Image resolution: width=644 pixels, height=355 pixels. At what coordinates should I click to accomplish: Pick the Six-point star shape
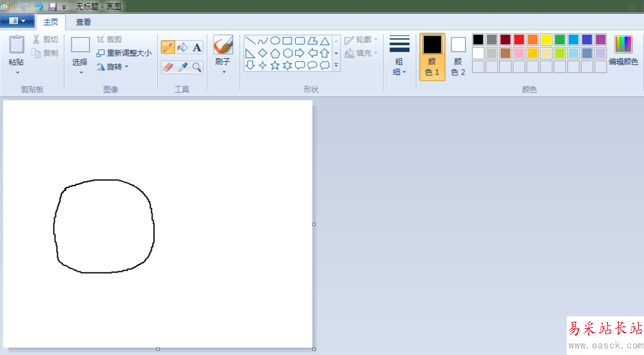pyautogui.click(x=287, y=65)
